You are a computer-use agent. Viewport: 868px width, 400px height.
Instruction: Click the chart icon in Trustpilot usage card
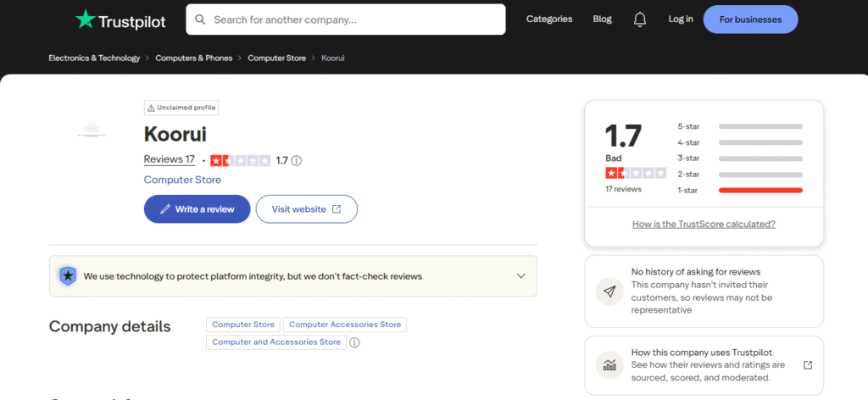click(609, 364)
